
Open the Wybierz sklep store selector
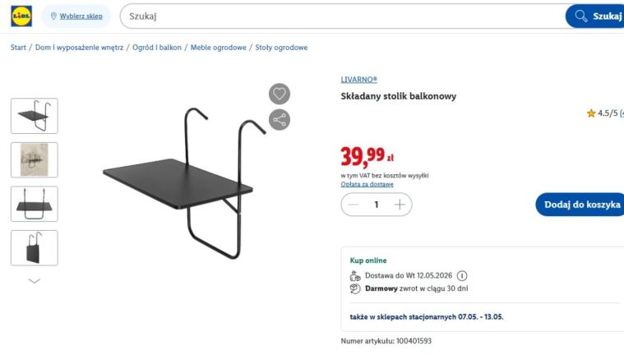pos(76,16)
